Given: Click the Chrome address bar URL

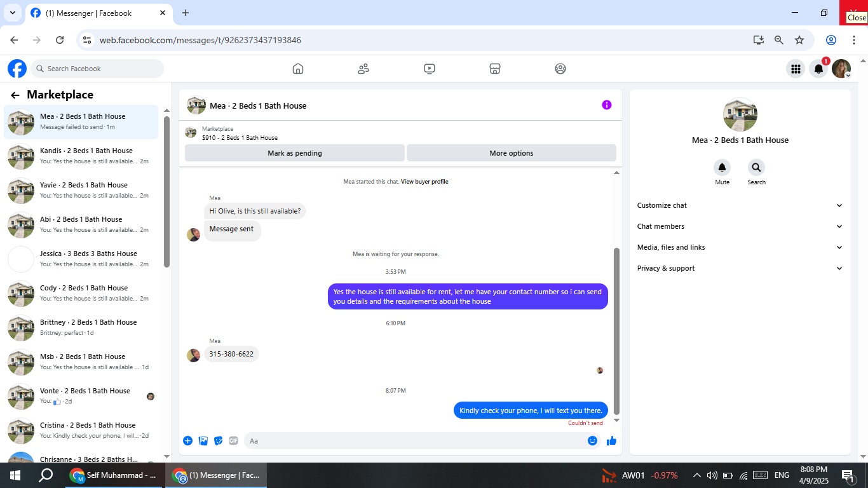Looking at the screenshot, I should 200,40.
